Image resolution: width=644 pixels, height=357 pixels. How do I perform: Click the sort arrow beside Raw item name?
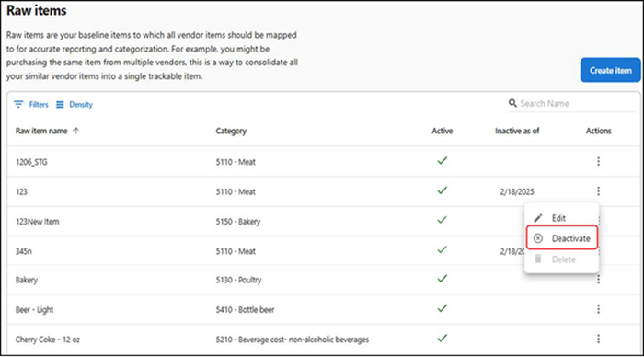click(75, 131)
